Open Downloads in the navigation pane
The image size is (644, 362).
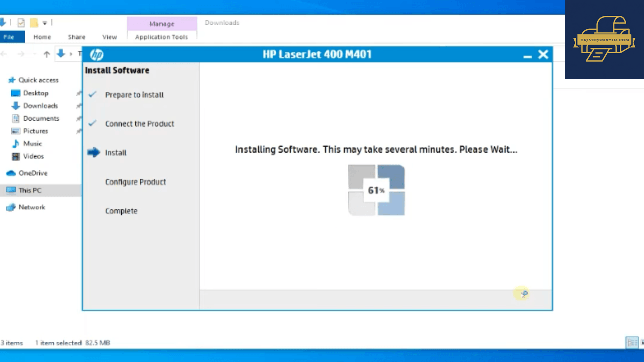[x=41, y=106]
